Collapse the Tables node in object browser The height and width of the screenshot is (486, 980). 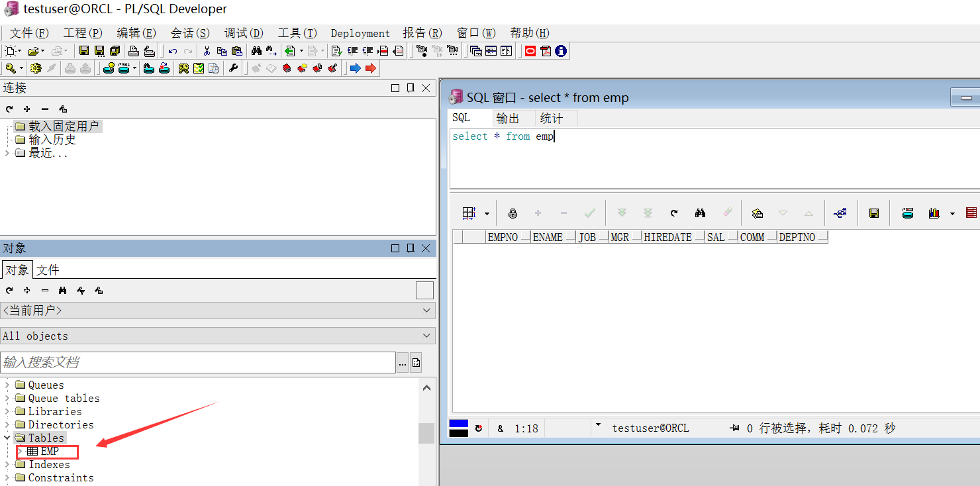click(7, 438)
